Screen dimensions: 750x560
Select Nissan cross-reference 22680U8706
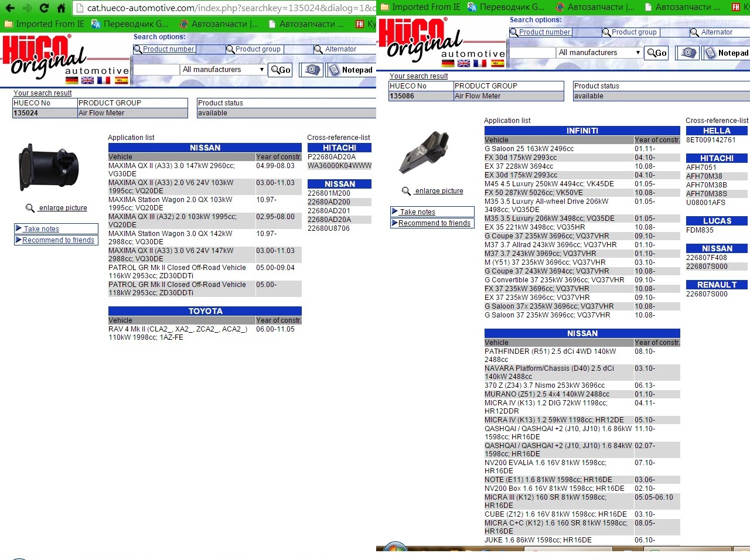coord(329,228)
